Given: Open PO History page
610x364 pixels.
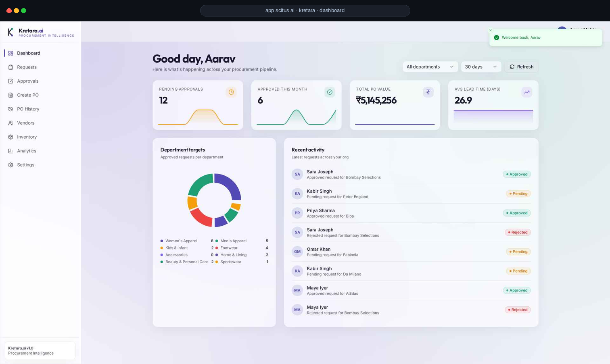Looking at the screenshot, I should point(40,109).
